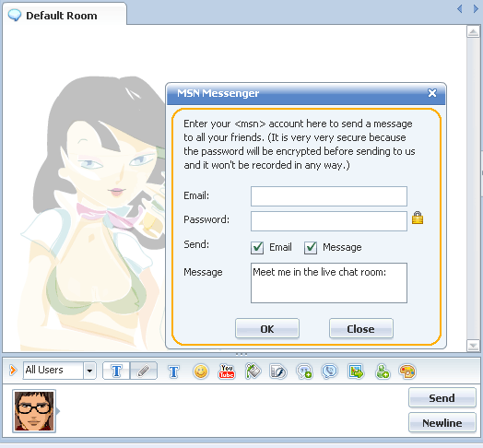Click the chat scrollbar up arrow

click(473, 31)
